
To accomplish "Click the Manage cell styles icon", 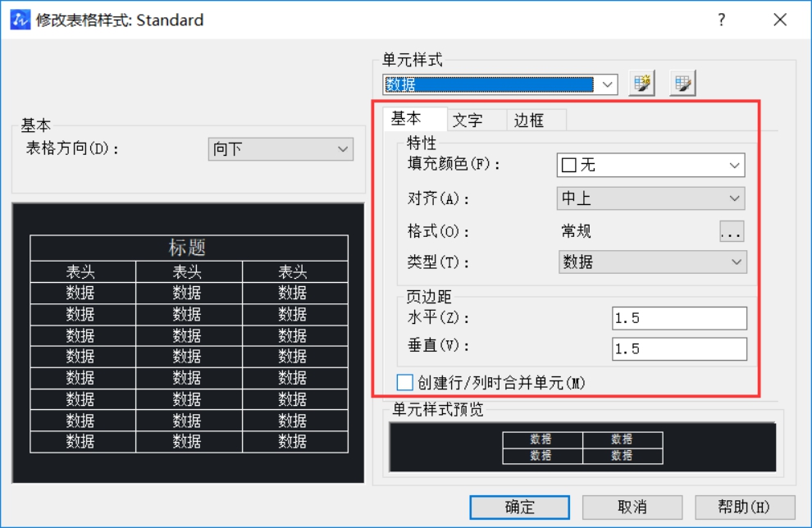I will tap(681, 83).
